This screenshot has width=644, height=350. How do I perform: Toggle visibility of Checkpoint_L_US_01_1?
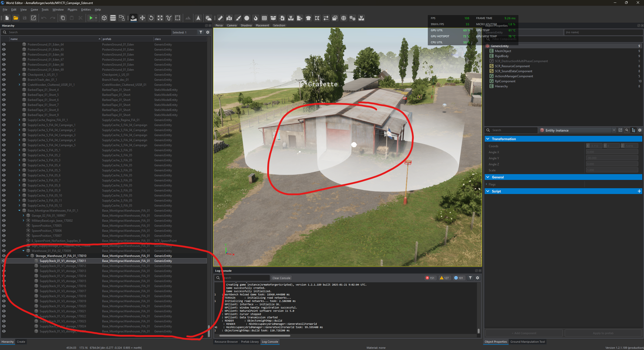coord(4,74)
